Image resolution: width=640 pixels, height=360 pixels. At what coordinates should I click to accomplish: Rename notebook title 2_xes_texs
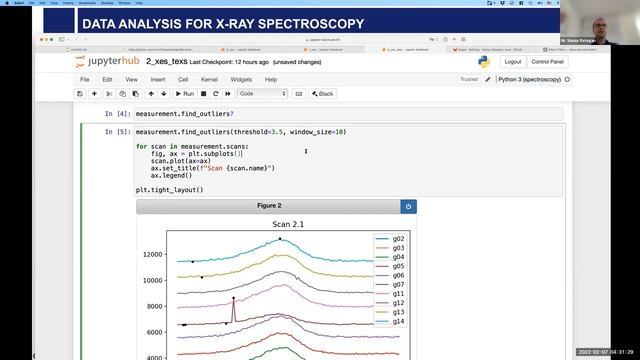click(167, 62)
